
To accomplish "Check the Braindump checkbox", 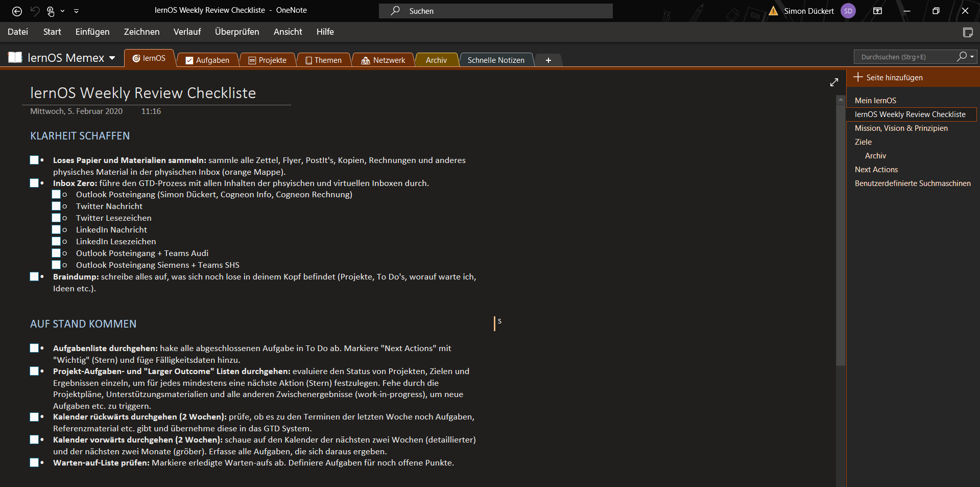I will coord(34,276).
